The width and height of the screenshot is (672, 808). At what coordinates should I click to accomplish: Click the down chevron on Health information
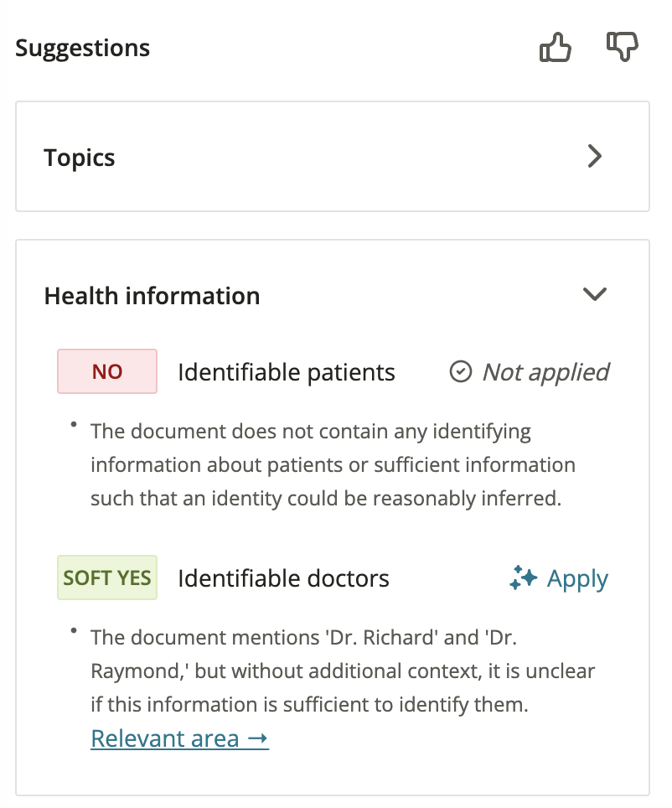click(595, 294)
